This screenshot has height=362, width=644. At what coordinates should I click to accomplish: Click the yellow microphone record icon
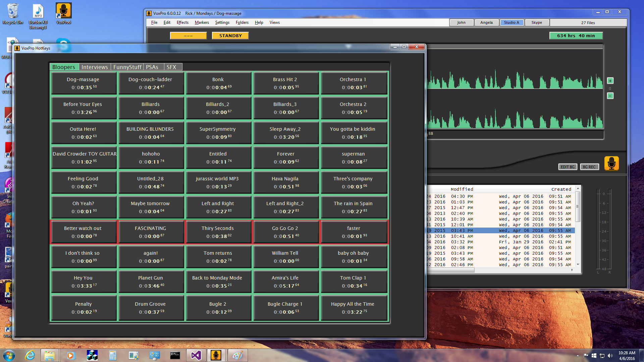coord(611,163)
